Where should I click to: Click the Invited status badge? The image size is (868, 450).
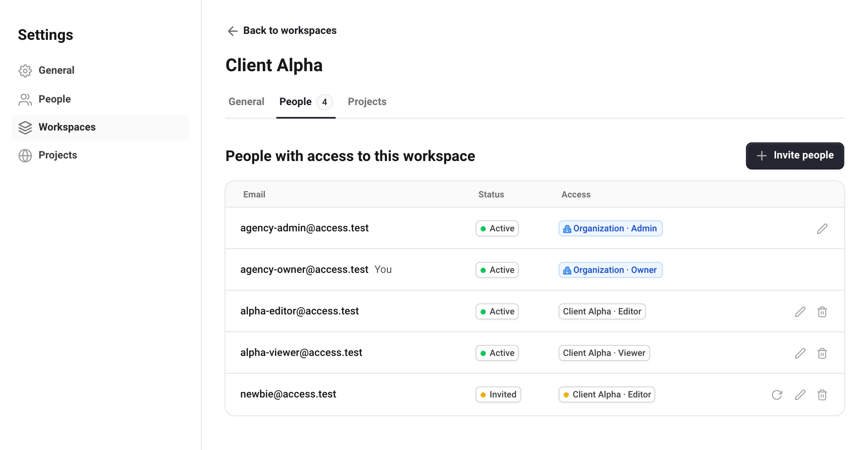coord(498,394)
